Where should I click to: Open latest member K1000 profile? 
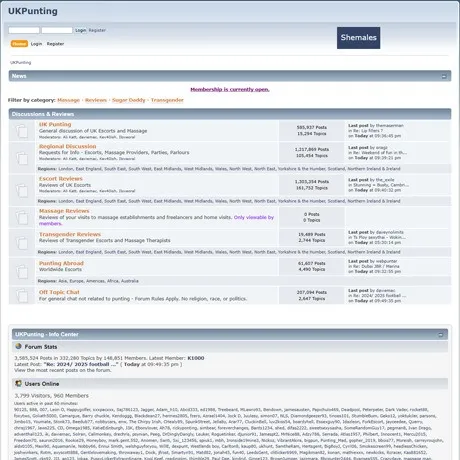pos(196,358)
